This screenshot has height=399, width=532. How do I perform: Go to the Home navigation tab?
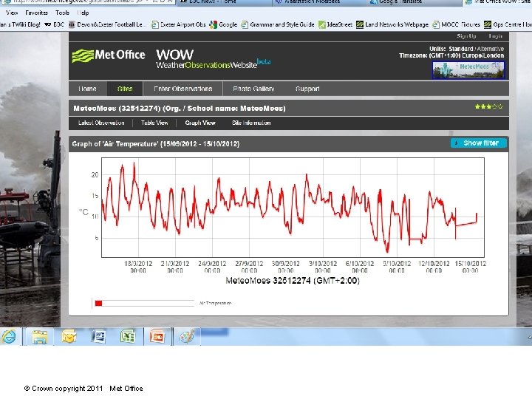(x=87, y=89)
